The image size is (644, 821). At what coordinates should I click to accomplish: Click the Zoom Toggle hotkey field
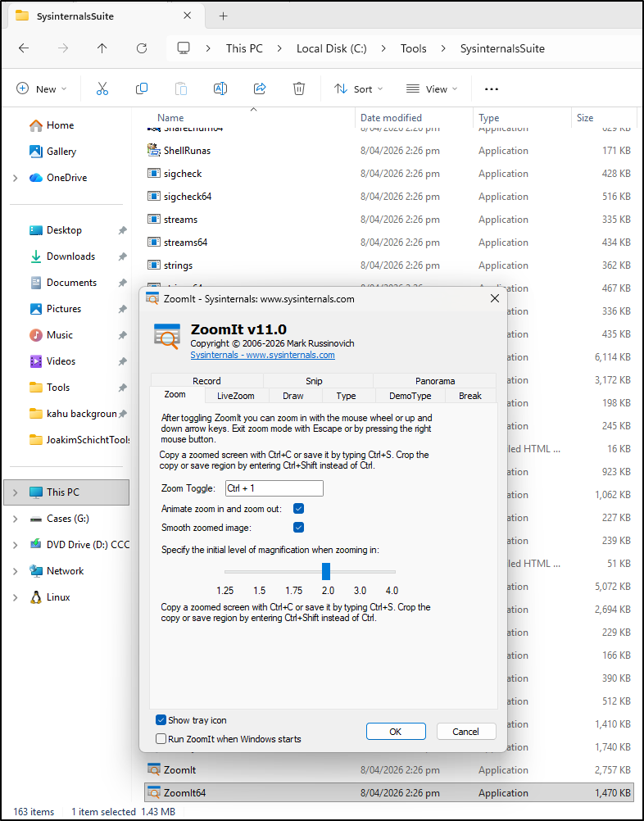(x=274, y=488)
